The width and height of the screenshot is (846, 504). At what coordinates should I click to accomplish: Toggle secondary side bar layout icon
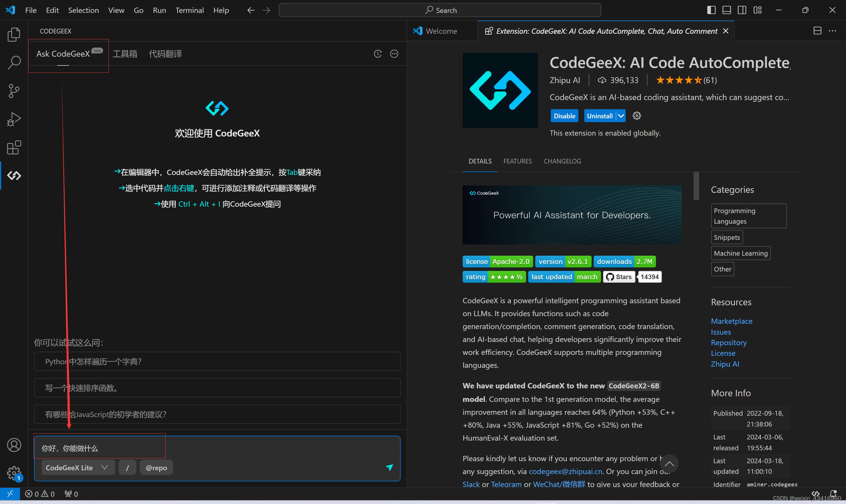[742, 10]
